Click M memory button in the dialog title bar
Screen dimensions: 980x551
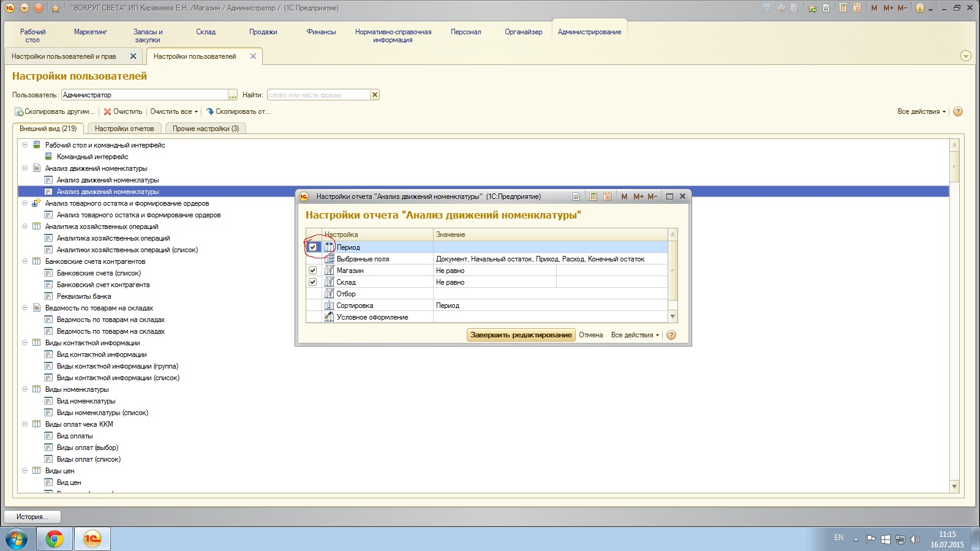624,197
